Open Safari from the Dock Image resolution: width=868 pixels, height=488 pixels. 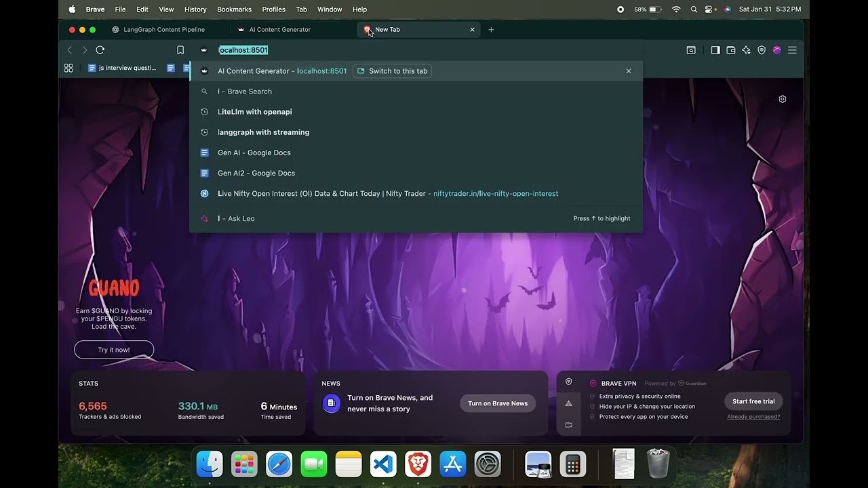click(x=279, y=464)
